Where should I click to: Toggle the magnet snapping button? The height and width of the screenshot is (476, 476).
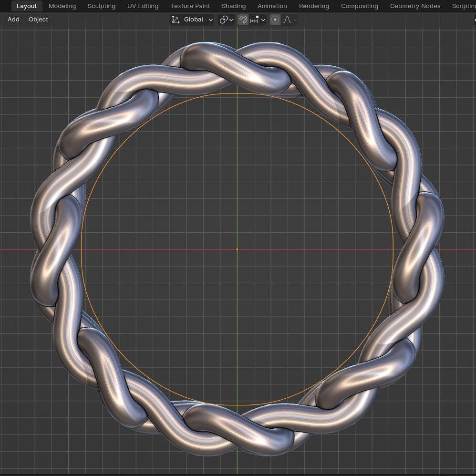click(x=243, y=20)
